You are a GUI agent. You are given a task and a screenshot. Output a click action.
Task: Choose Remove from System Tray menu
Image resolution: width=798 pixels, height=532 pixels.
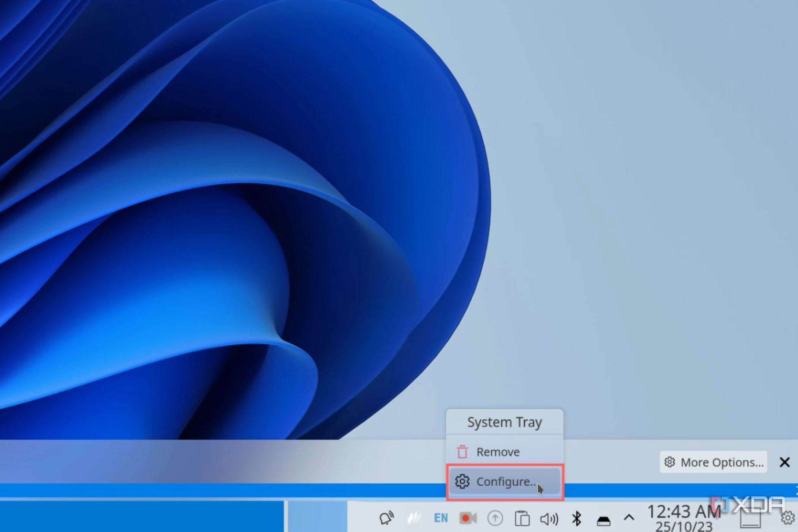click(x=505, y=452)
